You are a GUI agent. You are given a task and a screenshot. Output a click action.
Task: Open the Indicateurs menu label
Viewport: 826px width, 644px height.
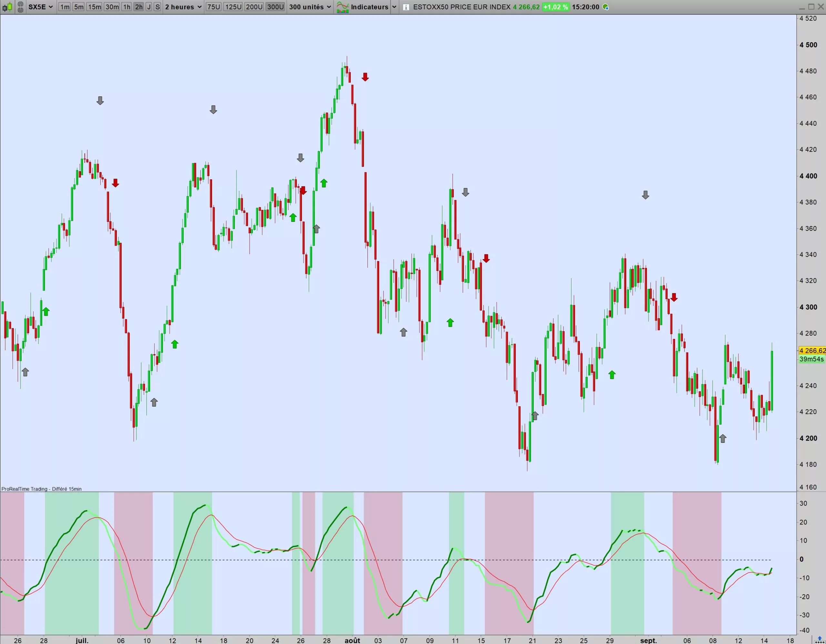[x=369, y=7]
